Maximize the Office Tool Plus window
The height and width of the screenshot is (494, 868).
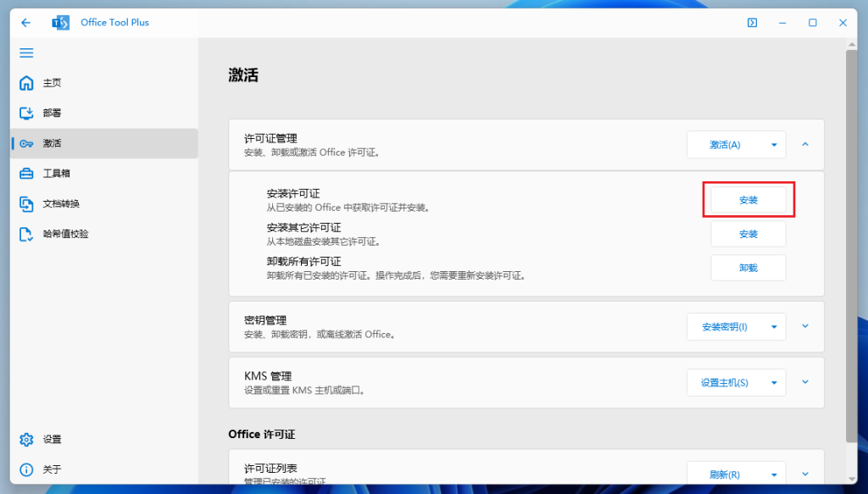(813, 23)
